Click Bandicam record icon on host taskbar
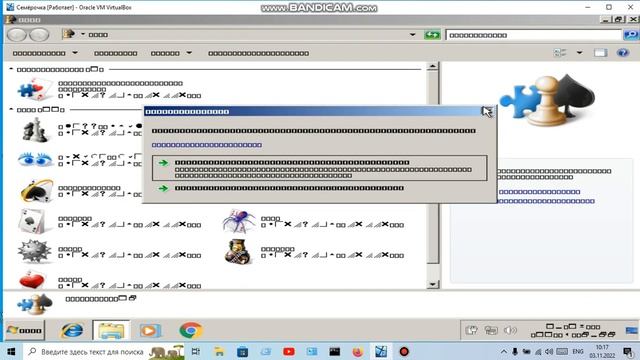The width and height of the screenshot is (640, 360). [x=404, y=351]
